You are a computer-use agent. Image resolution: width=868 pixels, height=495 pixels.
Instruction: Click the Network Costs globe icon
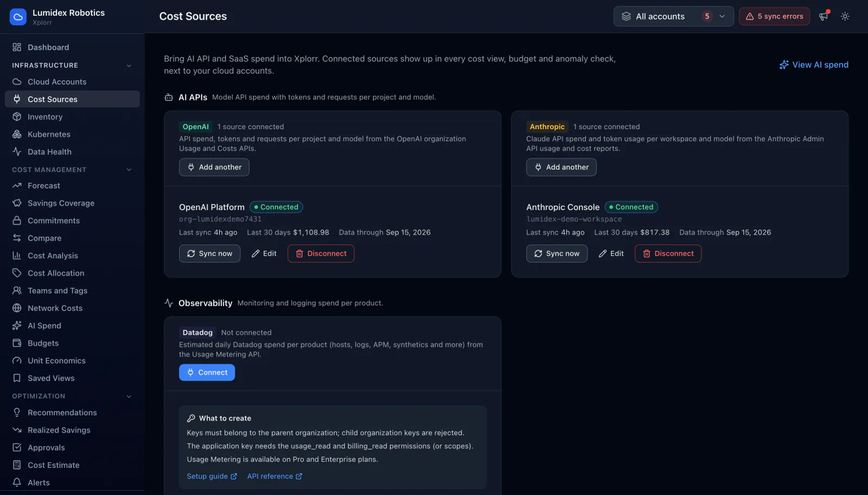point(17,308)
